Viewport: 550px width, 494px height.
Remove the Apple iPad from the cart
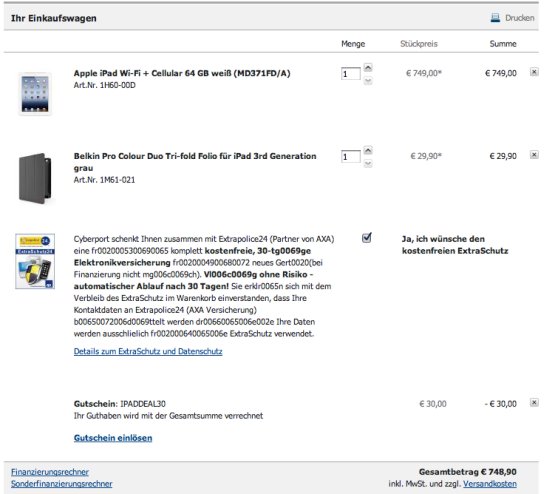click(534, 72)
